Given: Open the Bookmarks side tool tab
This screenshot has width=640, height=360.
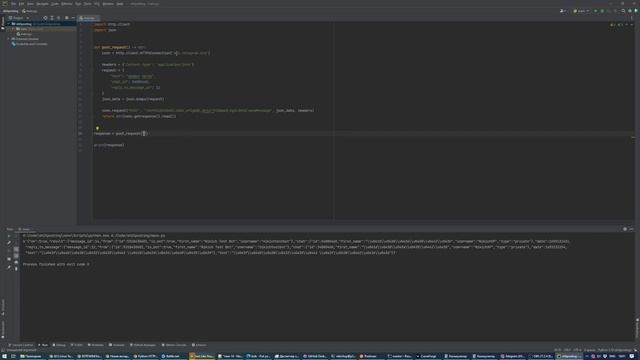Looking at the screenshot, I should click(3, 329).
